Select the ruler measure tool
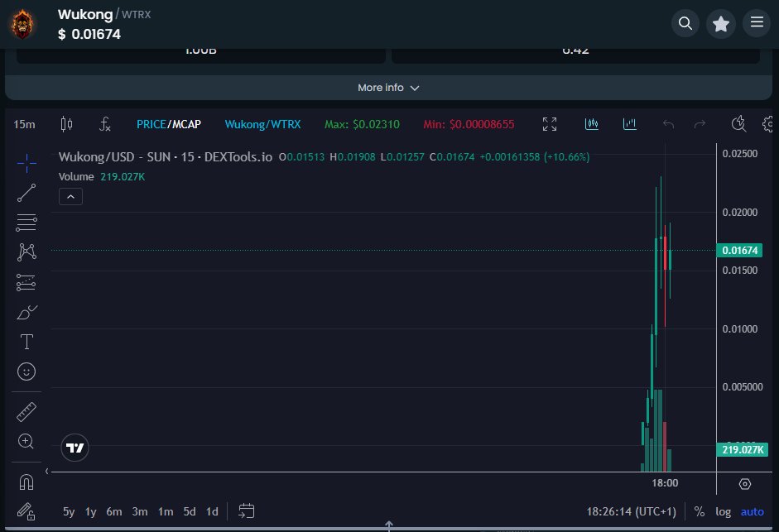 tap(26, 412)
